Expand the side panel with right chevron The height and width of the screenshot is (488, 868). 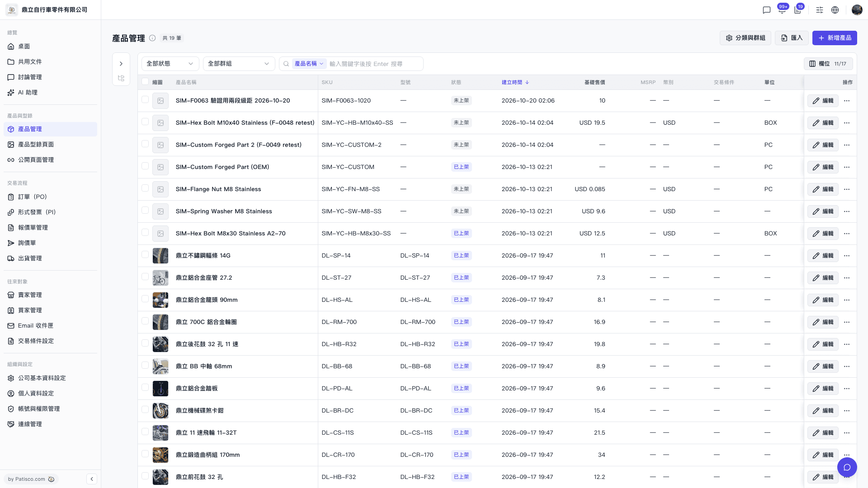coord(121,64)
